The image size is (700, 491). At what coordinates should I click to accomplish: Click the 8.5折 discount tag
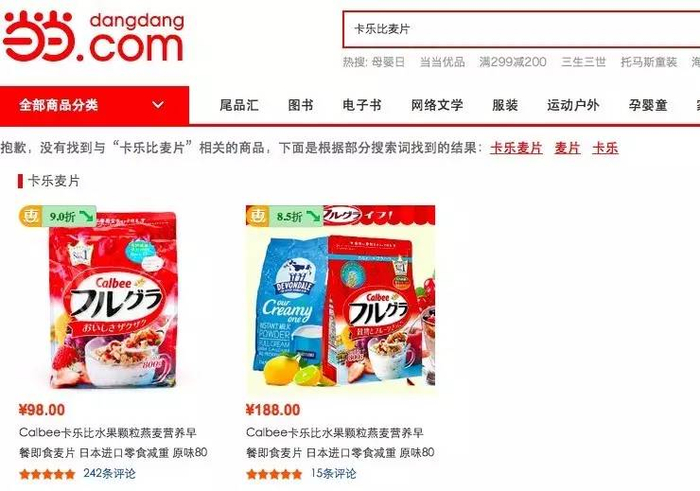[296, 216]
